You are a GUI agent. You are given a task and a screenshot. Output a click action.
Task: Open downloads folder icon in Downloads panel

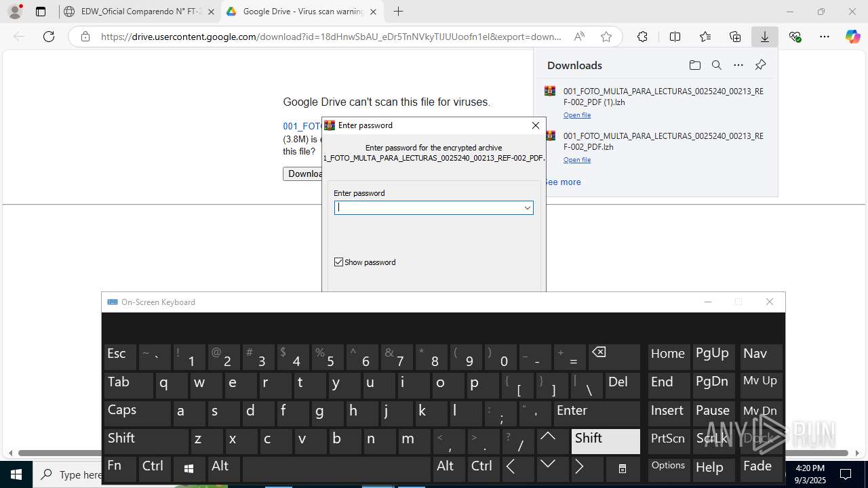tap(694, 65)
